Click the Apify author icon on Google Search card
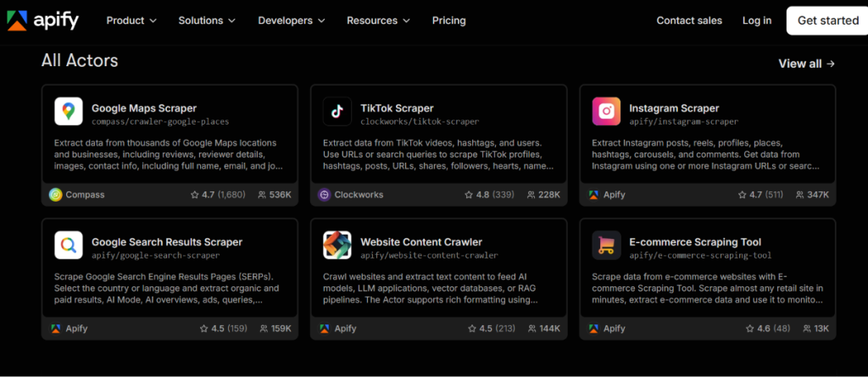Image resolution: width=868 pixels, height=377 pixels. pyautogui.click(x=55, y=329)
